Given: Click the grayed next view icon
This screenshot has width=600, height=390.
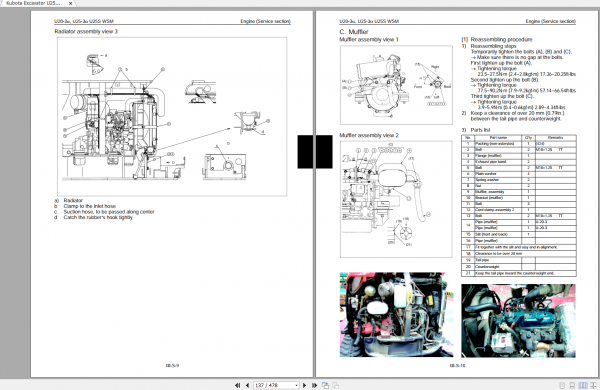Looking at the screenshot, I should pos(336,385).
